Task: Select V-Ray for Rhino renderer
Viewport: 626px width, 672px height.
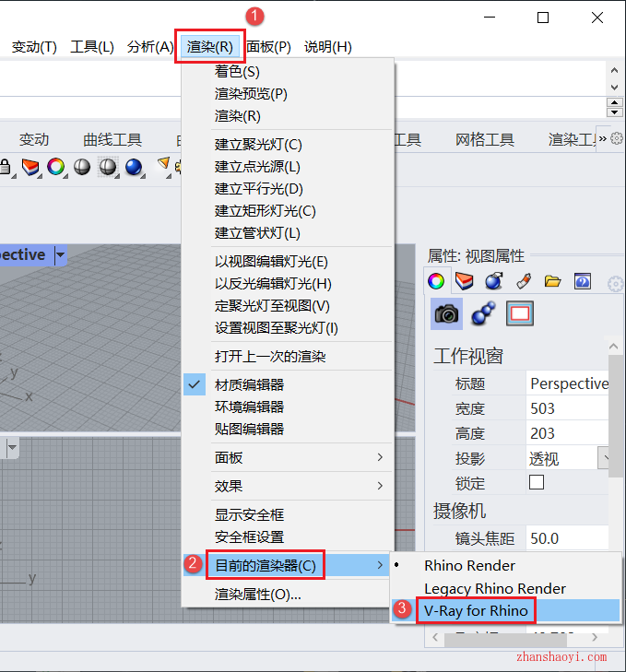Action: 506,611
